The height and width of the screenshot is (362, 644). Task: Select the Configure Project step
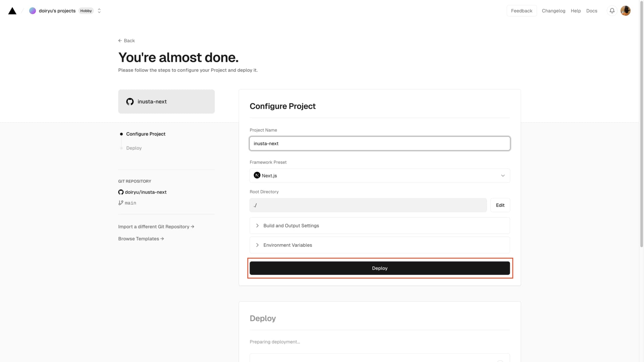pos(146,134)
